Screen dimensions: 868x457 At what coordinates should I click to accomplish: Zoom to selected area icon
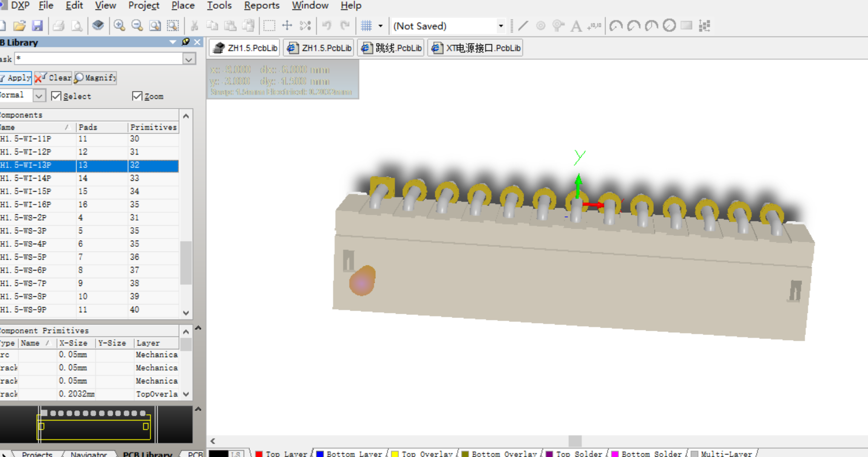coord(173,26)
